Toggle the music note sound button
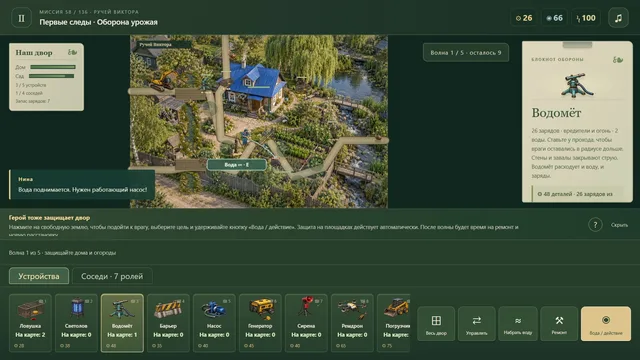The height and width of the screenshot is (360, 640). click(x=618, y=18)
